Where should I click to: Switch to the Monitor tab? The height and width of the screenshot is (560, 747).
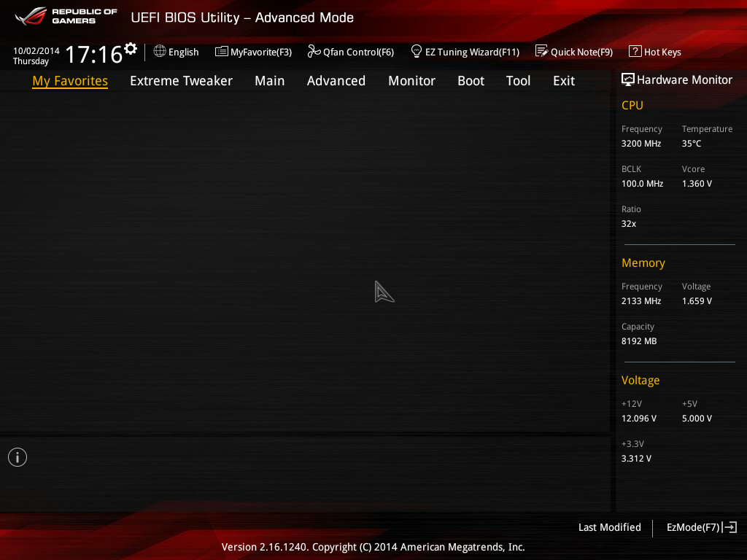411,81
